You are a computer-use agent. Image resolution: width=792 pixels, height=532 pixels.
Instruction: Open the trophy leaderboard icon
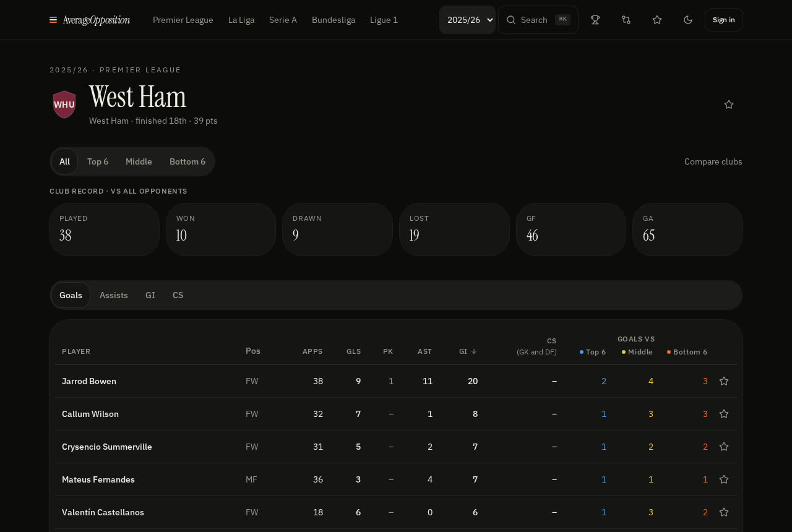pyautogui.click(x=595, y=20)
